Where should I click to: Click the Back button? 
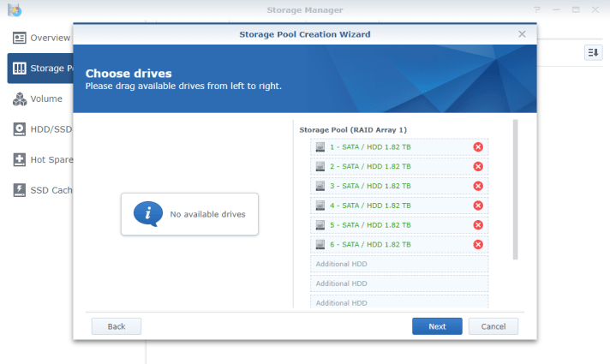pyautogui.click(x=117, y=326)
